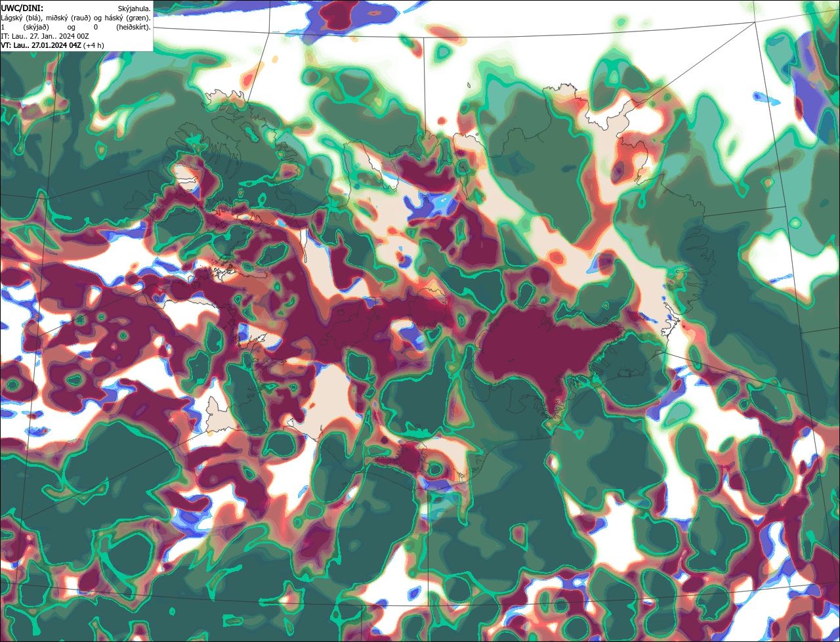Click the "Lágský (blá)" legend text
Image resolution: width=840 pixels, height=642 pixels.
tap(22, 18)
